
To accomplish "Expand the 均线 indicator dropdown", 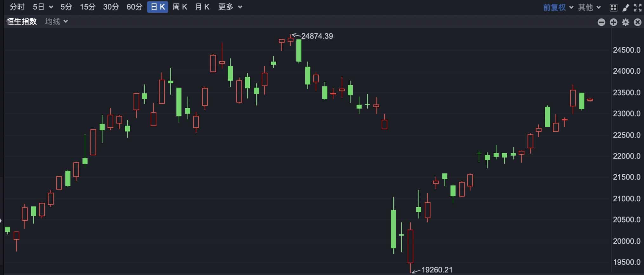I will [x=56, y=22].
